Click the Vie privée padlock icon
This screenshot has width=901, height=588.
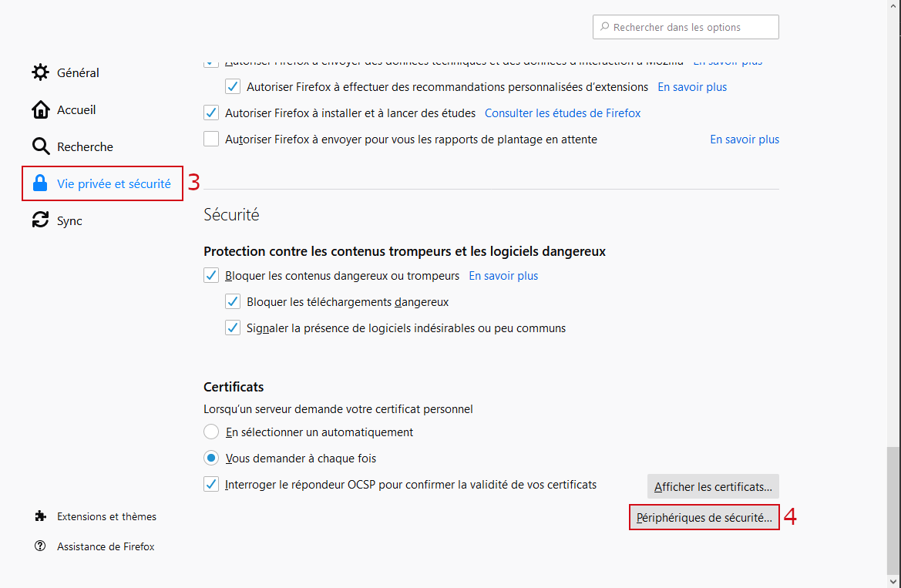click(40, 183)
